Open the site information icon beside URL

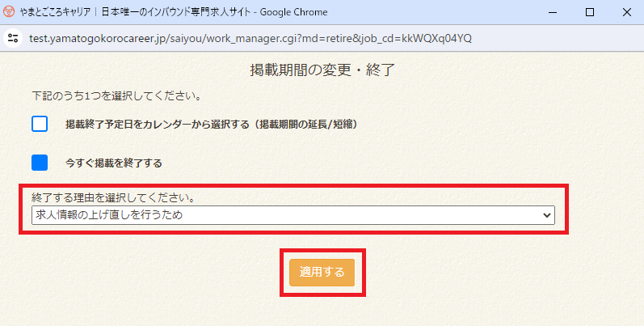click(11, 38)
